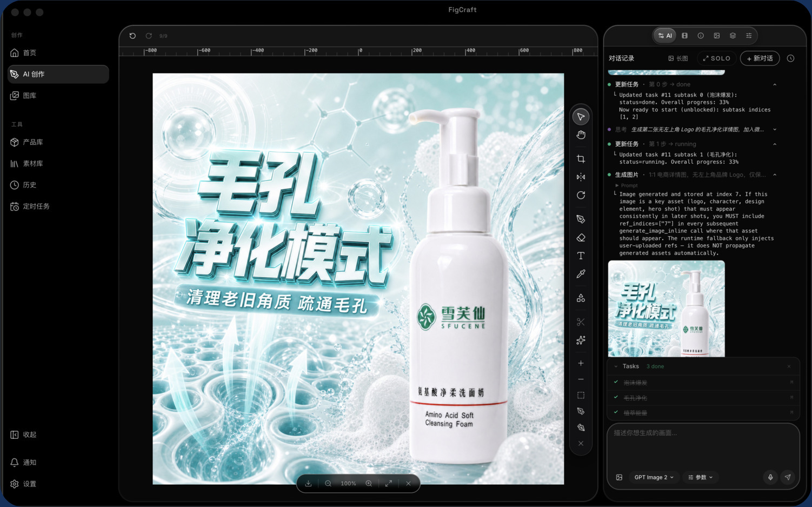Image resolution: width=812 pixels, height=507 pixels.
Task: Download the generated image
Action: 308,483
